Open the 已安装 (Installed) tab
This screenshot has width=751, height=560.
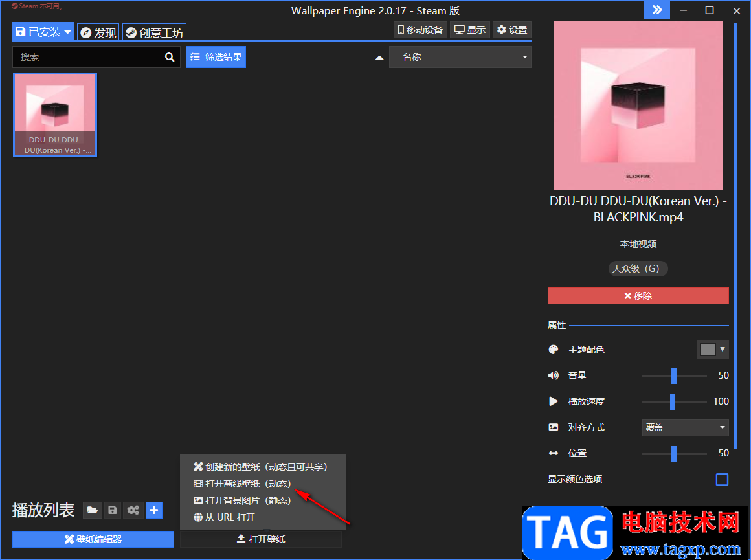coord(43,32)
